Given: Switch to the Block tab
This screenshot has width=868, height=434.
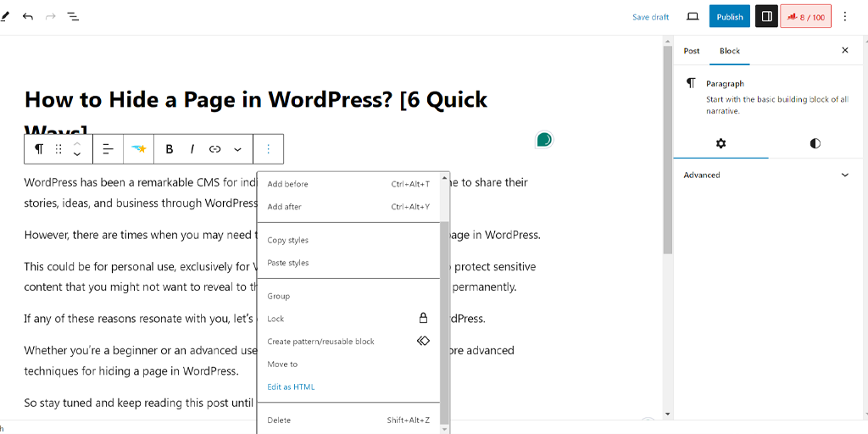Looking at the screenshot, I should click(x=730, y=51).
